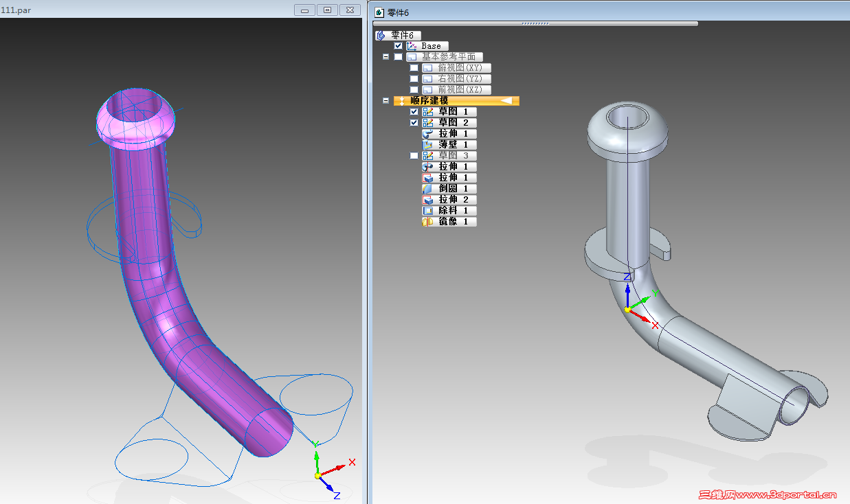This screenshot has height=504, width=850.
Task: Click the Base coordinate system icon
Action: click(x=412, y=46)
